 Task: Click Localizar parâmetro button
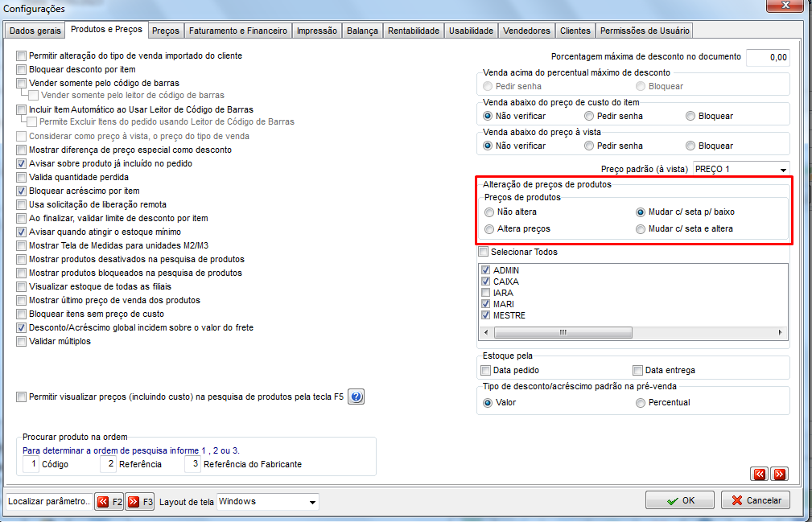(49, 502)
